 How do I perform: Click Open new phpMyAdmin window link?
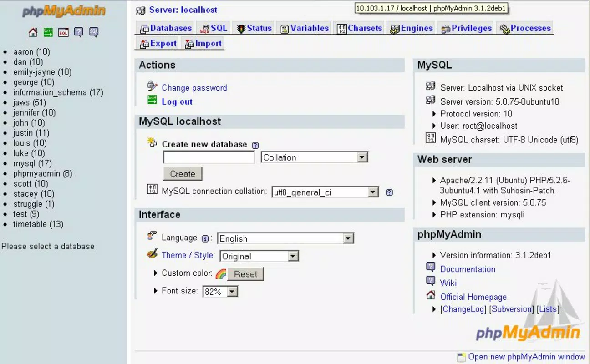[x=526, y=357]
